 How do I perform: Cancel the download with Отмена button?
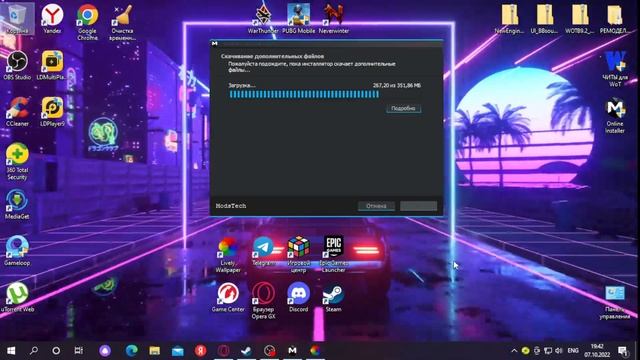tap(376, 206)
